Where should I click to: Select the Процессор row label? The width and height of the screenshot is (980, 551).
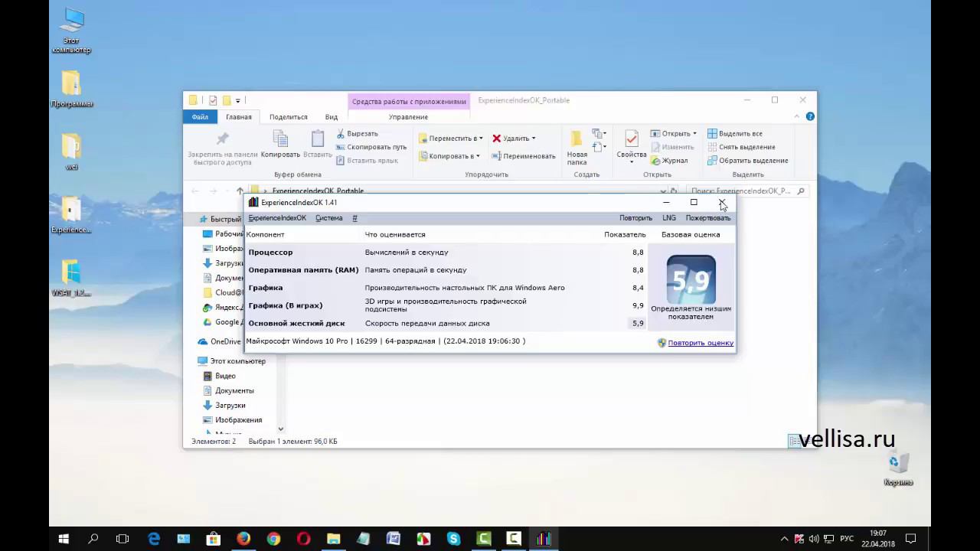coord(270,252)
